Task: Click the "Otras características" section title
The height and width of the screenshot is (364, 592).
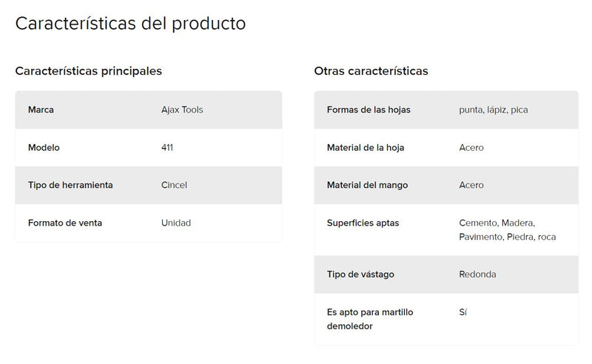Action: [x=371, y=71]
